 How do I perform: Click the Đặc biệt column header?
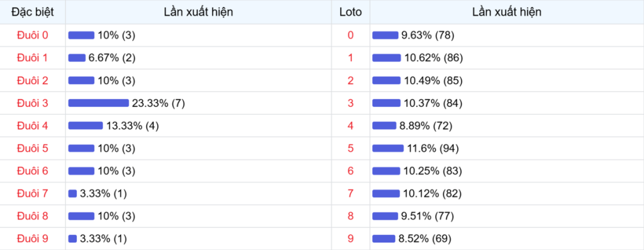(33, 12)
